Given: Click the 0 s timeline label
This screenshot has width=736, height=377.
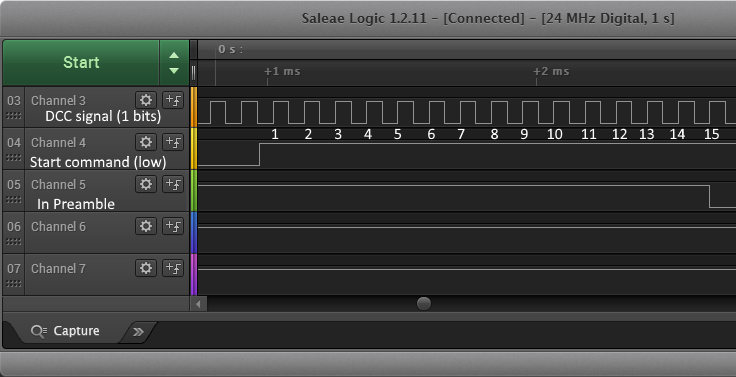Looking at the screenshot, I should point(230,49).
